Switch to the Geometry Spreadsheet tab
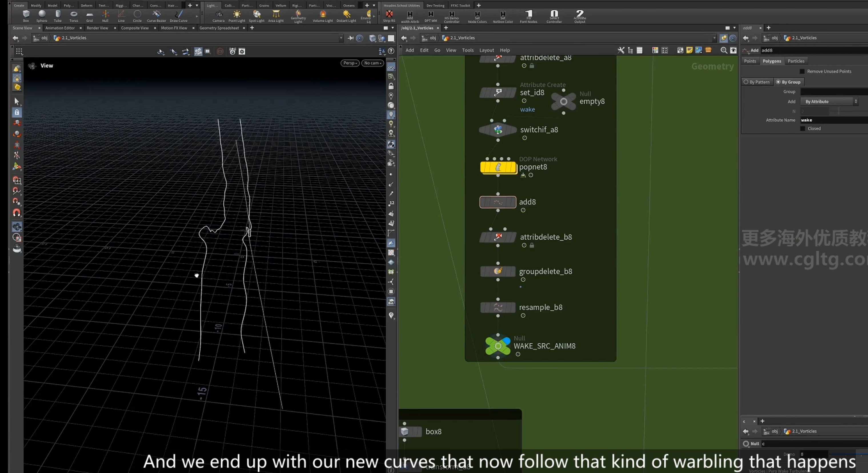The height and width of the screenshot is (473, 868). [219, 28]
